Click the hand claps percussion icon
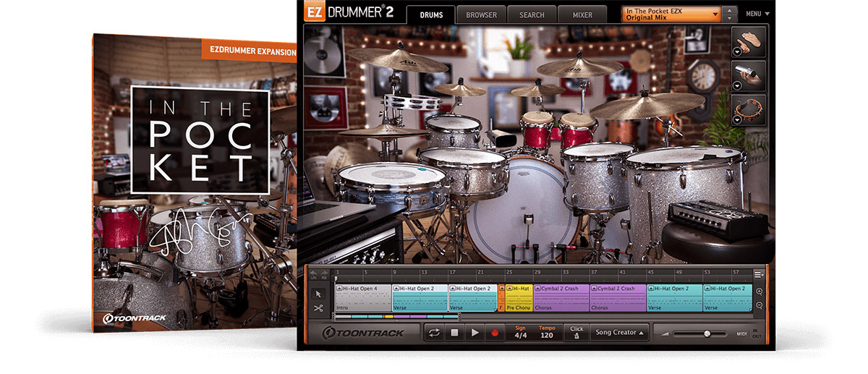This screenshot has height=374, width=868. [748, 41]
